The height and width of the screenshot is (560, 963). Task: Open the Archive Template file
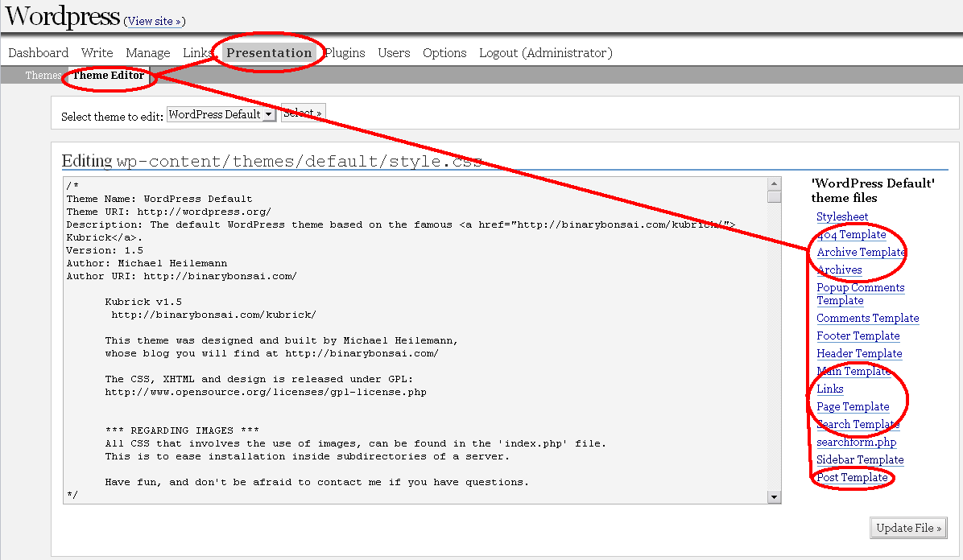point(861,253)
